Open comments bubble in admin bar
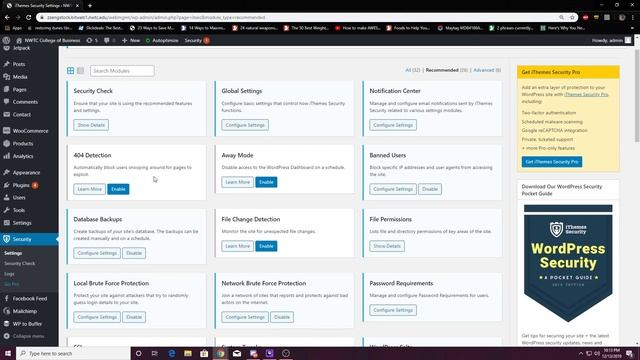This screenshot has width=640, height=360. tap(109, 40)
